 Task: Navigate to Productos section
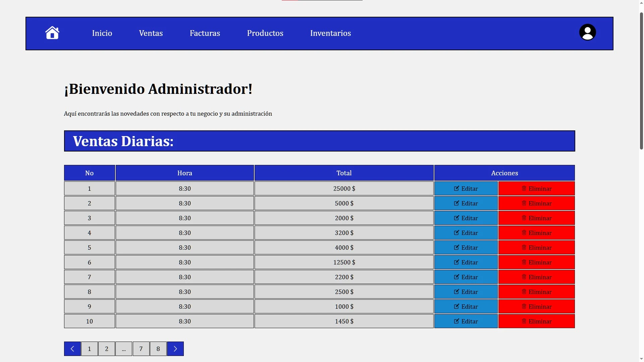point(265,33)
